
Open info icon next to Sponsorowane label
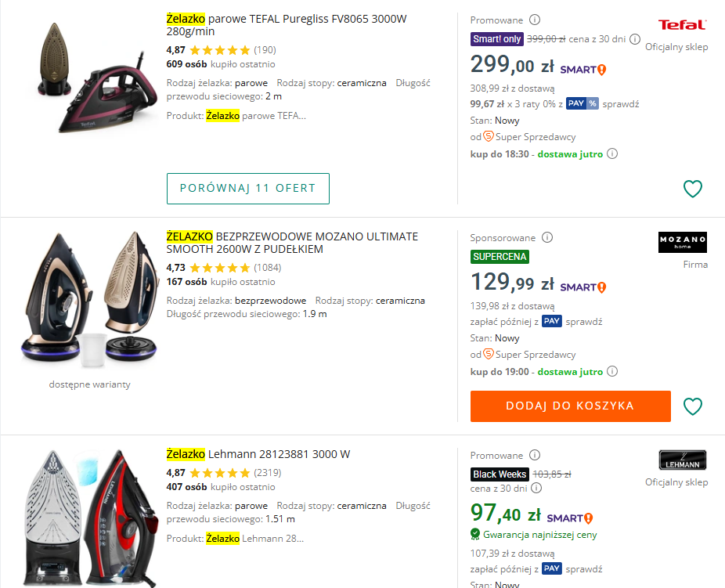click(x=548, y=237)
